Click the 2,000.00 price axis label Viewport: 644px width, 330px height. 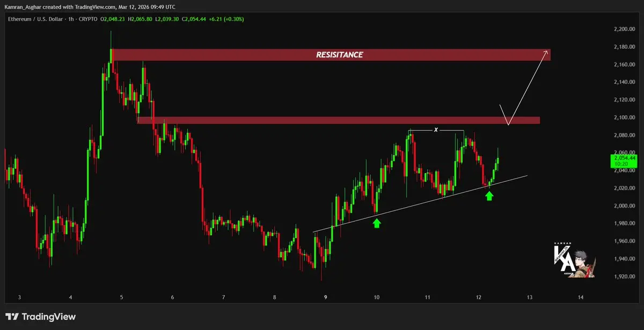[x=626, y=206]
